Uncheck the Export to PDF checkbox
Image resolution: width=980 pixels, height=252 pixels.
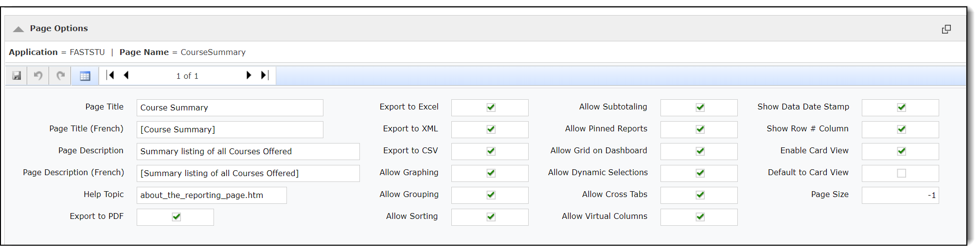[176, 217]
